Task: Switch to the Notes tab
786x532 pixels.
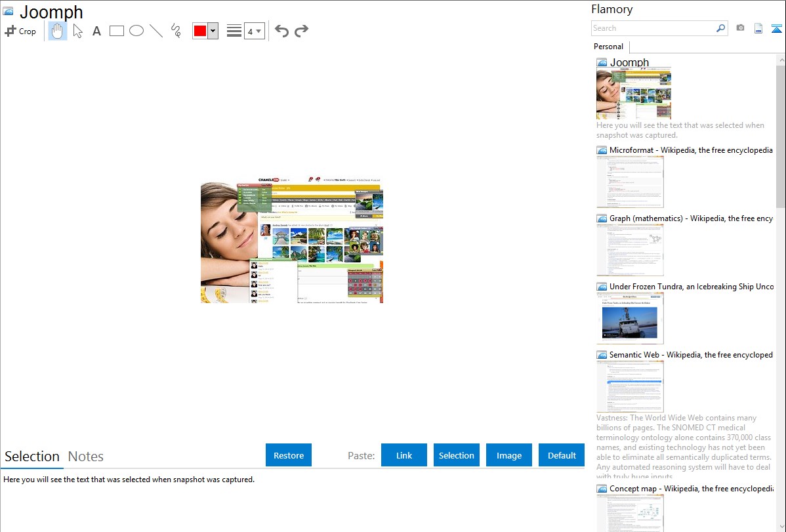Action: (x=86, y=457)
